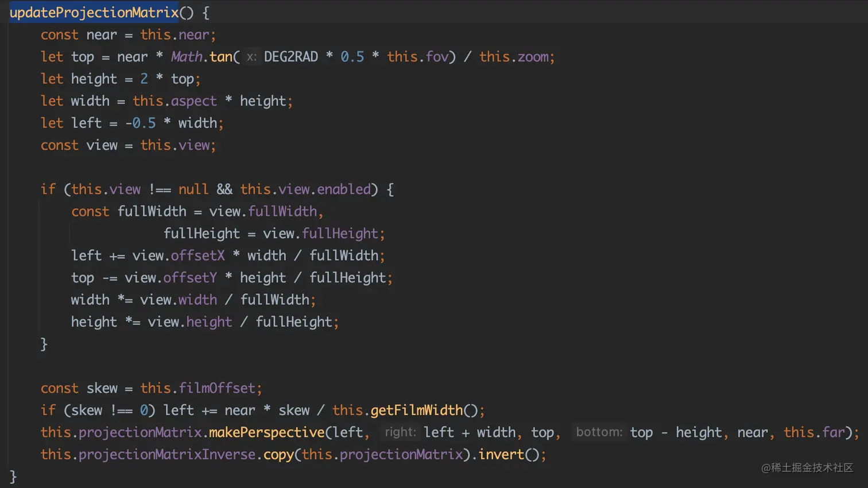868x488 pixels.
Task: Click the 'bottom:' parameter hint
Action: tap(599, 432)
